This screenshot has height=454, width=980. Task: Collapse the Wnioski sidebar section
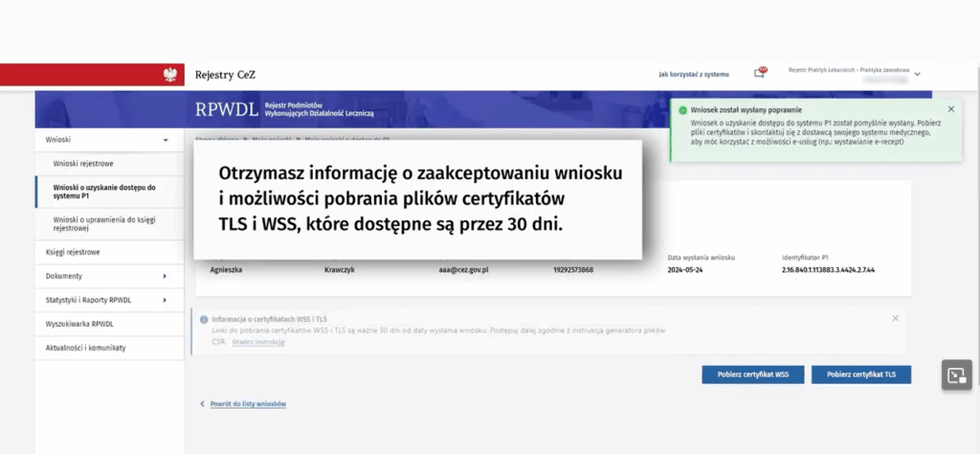(x=166, y=141)
